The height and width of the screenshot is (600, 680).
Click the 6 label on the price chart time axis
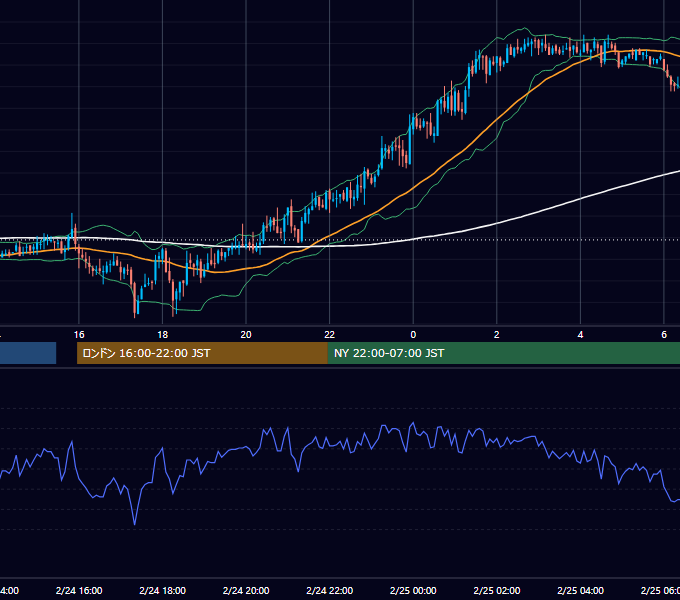click(x=664, y=335)
